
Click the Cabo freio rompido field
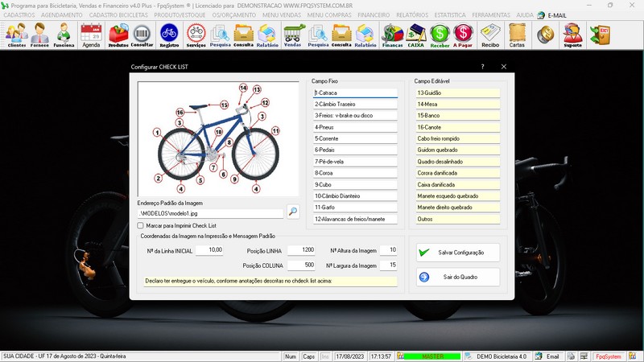458,138
